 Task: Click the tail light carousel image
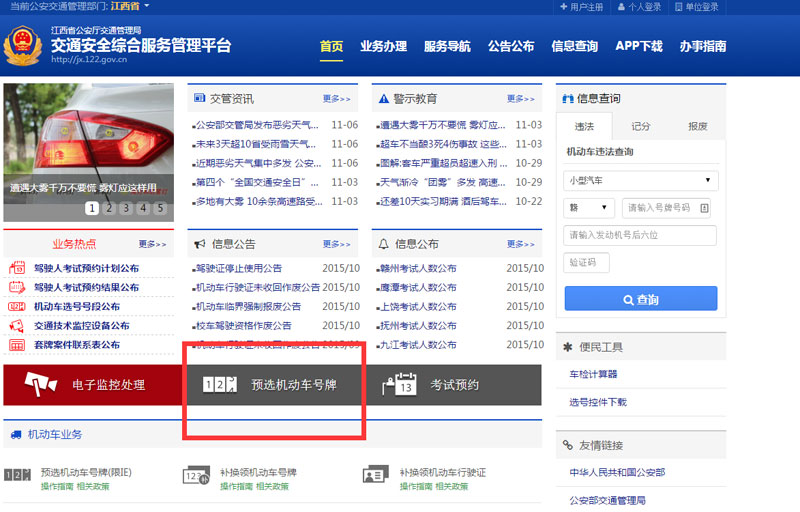pos(89,152)
